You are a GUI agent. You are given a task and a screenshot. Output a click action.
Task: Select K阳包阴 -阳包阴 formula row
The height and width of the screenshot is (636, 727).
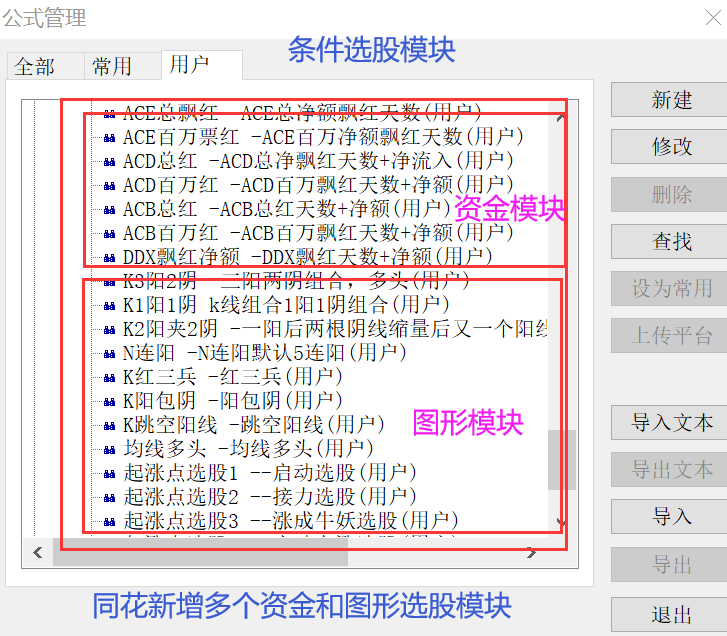tap(233, 402)
